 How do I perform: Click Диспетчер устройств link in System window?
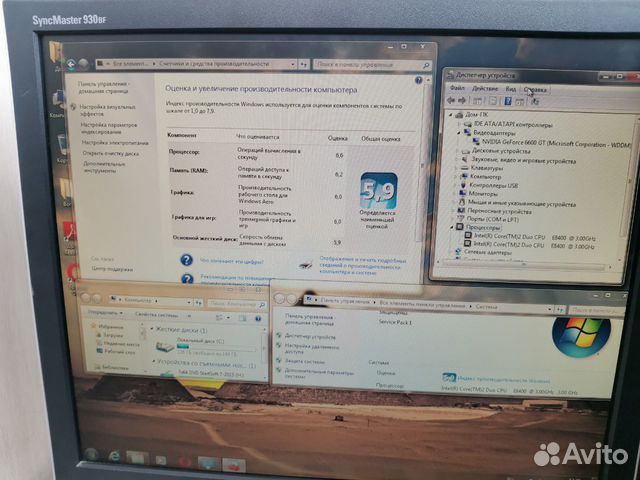coord(310,337)
